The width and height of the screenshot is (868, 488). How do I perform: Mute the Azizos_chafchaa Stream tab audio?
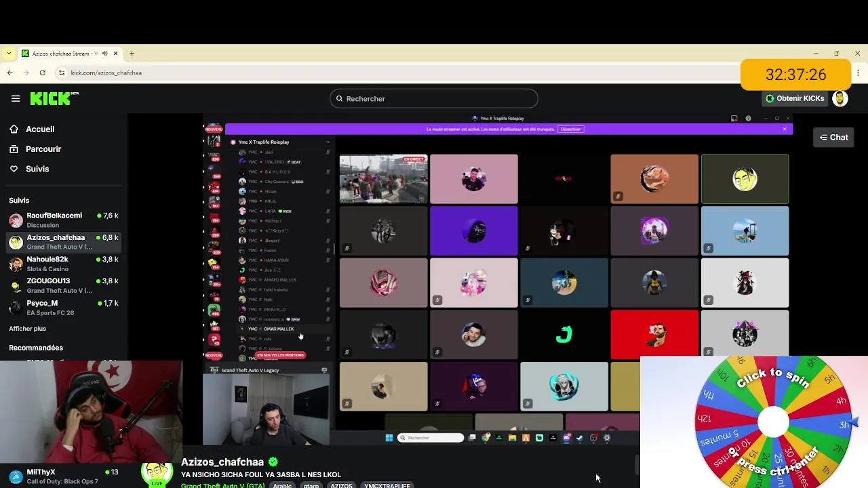(x=104, y=54)
